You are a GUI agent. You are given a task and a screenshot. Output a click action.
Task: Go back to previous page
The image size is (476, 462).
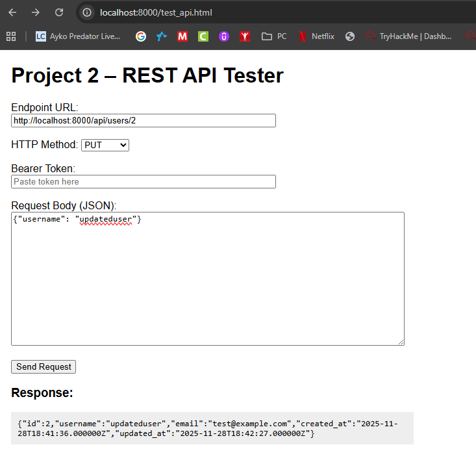tap(12, 12)
